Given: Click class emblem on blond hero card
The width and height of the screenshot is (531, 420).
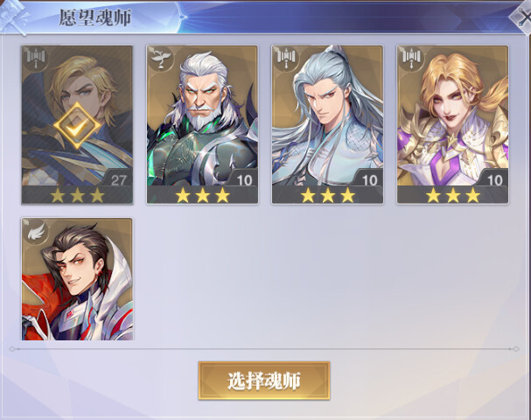Looking at the screenshot, I should tap(36, 59).
